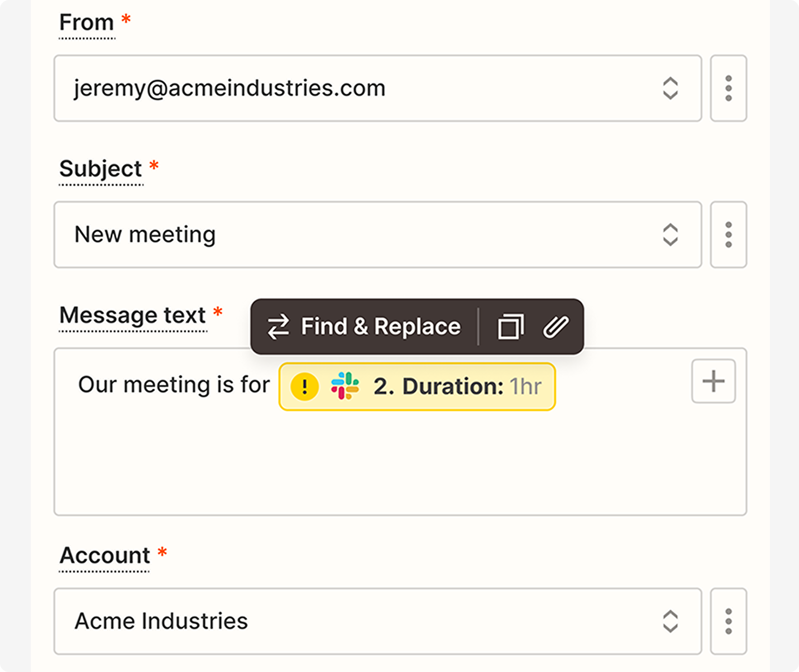Click the copy icon in the dark toolbar
The image size is (799, 672).
coord(511,326)
